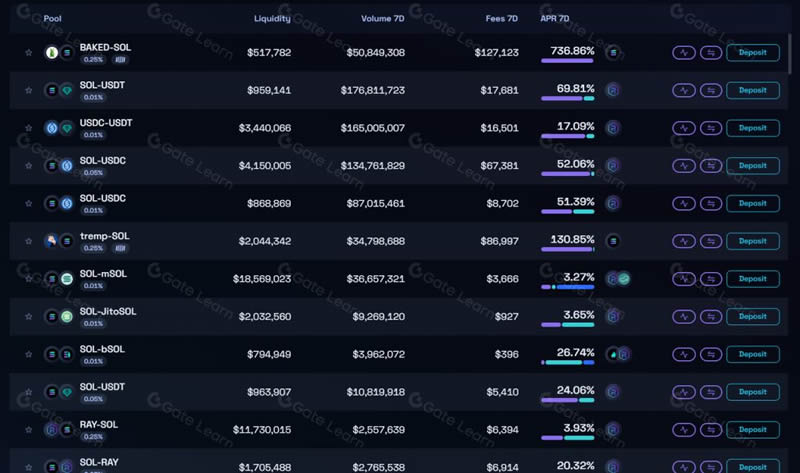Open chart icon for BAKED-SOL pool
Screen dimensions: 800x473
(683, 52)
